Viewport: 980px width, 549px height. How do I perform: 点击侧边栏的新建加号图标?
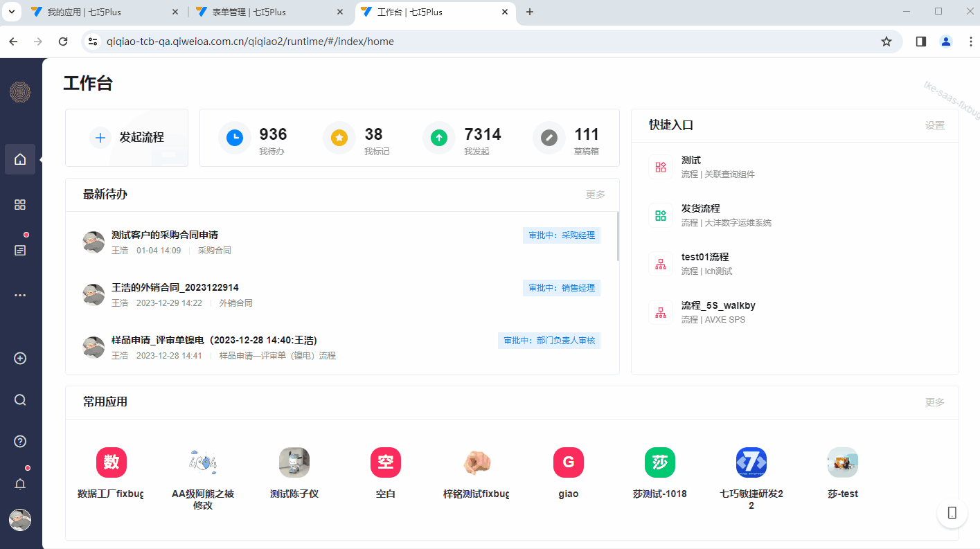click(20, 358)
